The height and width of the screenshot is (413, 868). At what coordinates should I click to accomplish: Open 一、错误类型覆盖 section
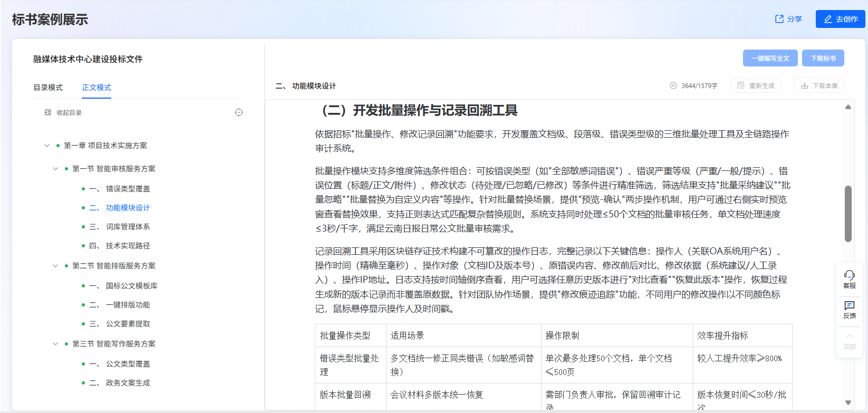(120, 189)
